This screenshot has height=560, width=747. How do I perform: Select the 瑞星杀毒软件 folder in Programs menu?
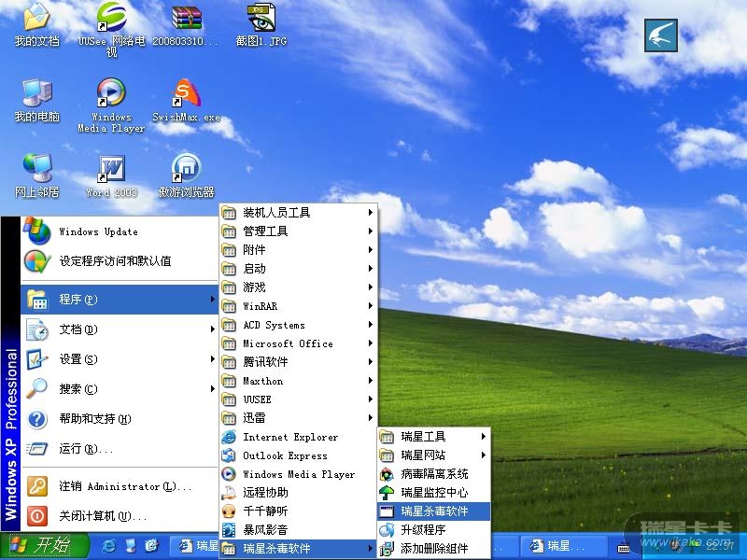click(x=298, y=549)
